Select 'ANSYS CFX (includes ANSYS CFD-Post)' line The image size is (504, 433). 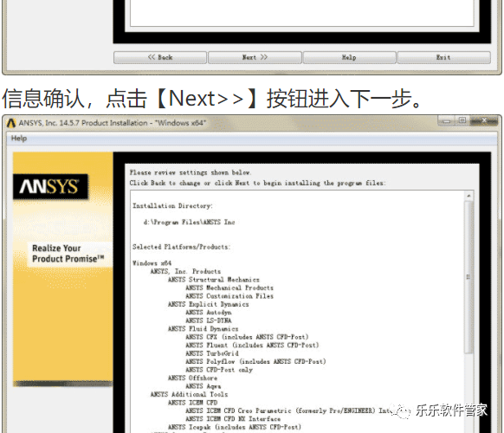coord(247,337)
